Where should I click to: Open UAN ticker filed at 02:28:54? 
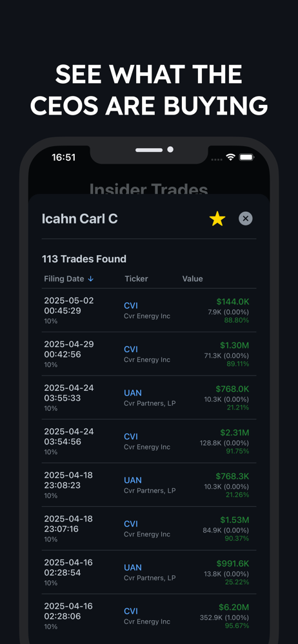133,567
